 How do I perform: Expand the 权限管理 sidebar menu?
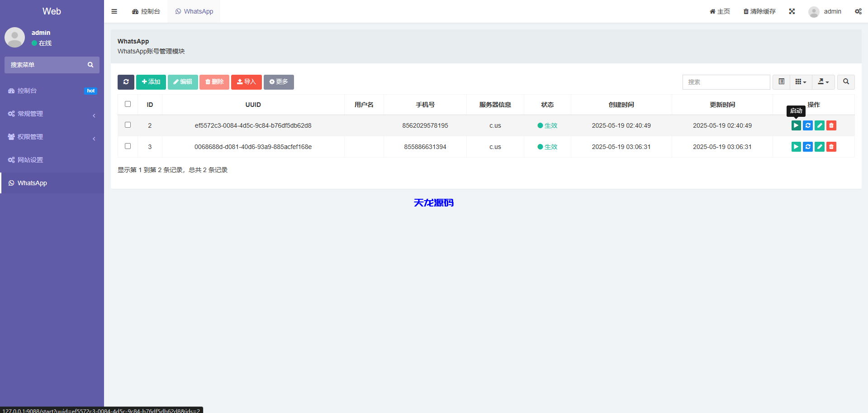pos(52,137)
